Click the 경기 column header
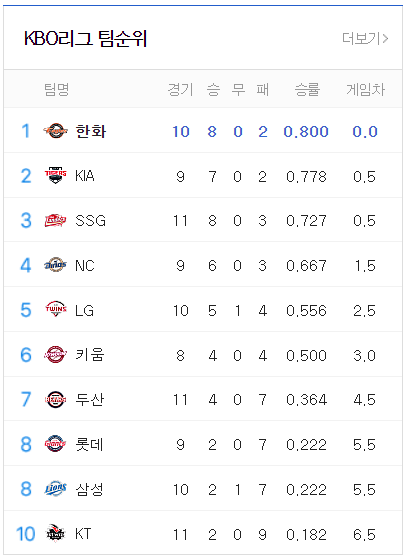 tap(180, 89)
